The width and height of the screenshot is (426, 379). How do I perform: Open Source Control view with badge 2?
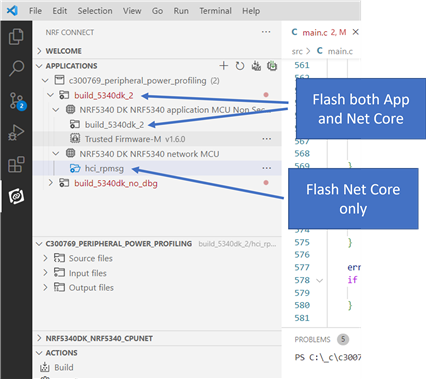click(16, 101)
